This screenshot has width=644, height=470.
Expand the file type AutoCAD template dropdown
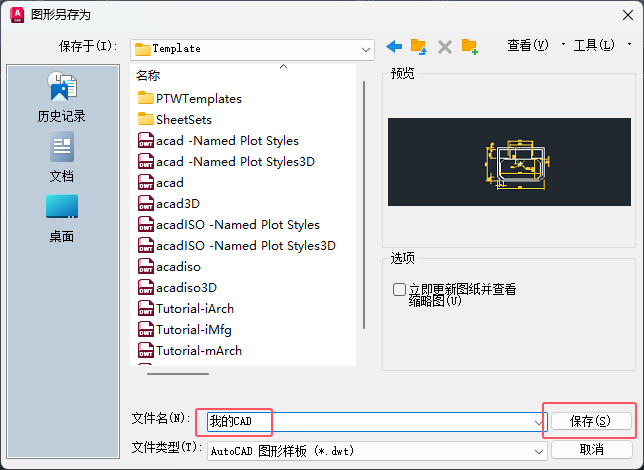[x=539, y=452]
